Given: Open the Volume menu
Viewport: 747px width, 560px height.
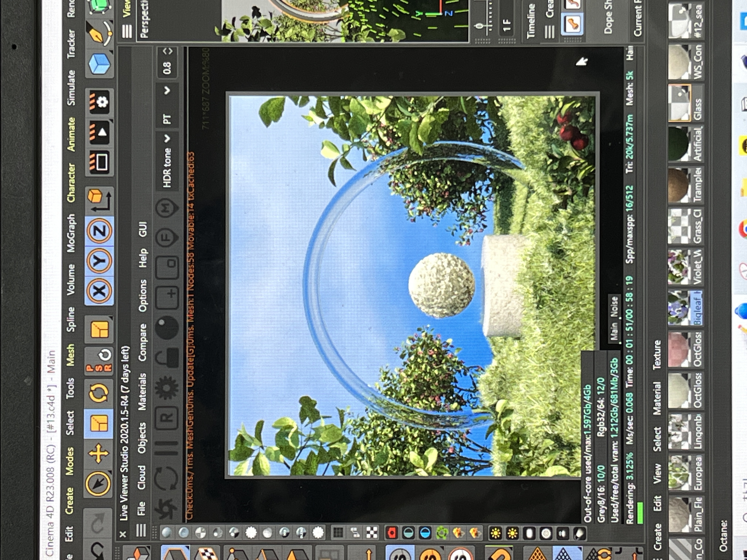Looking at the screenshot, I should tap(71, 280).
